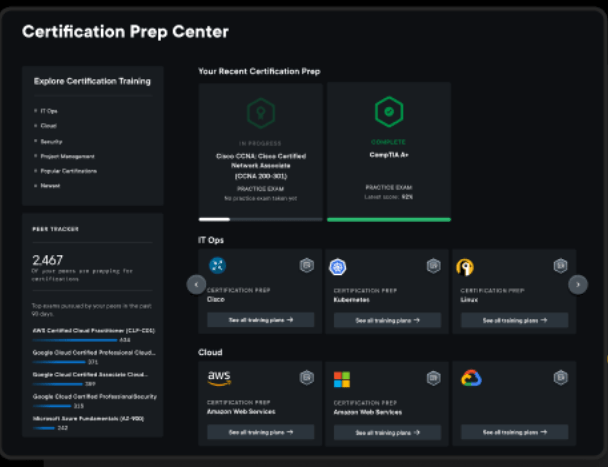This screenshot has width=608, height=467.
Task: Go to previous IT Ops carousel items
Action: pyautogui.click(x=196, y=285)
